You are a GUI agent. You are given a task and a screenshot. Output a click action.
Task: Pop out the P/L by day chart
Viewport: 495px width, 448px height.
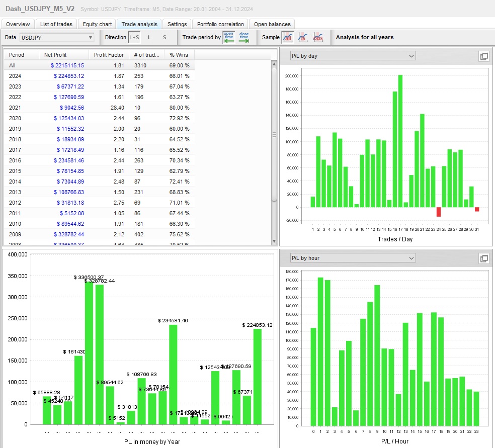[x=484, y=56]
